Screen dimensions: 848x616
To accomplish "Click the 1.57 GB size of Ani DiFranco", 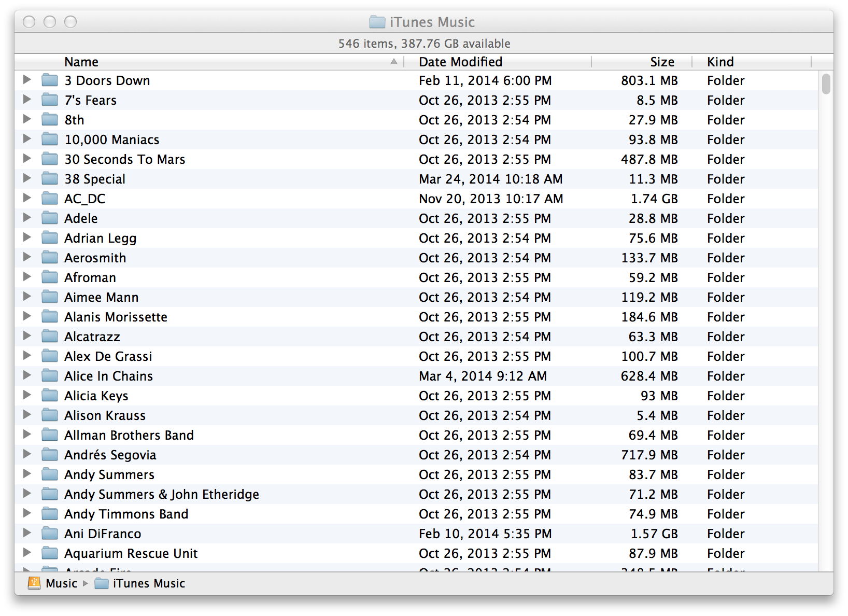I will tap(654, 534).
